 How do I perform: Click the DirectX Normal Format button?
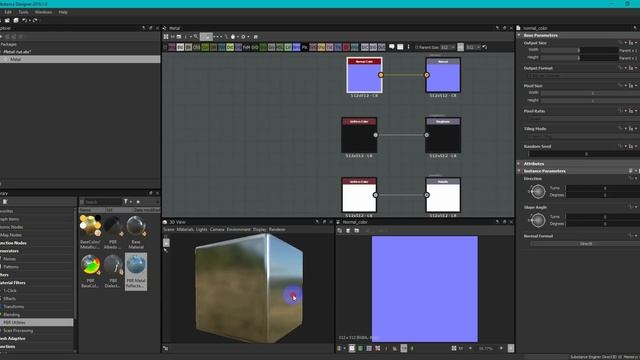pyautogui.click(x=585, y=244)
